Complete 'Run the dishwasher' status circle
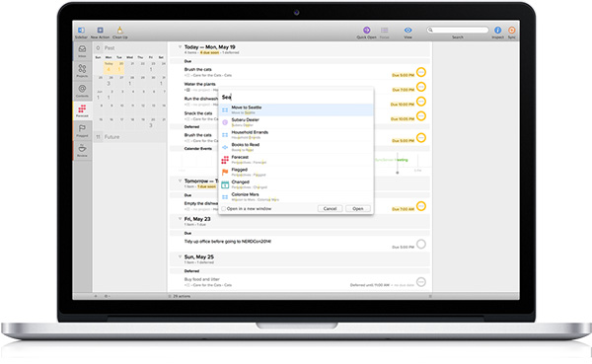The image size is (592, 364). click(x=421, y=102)
